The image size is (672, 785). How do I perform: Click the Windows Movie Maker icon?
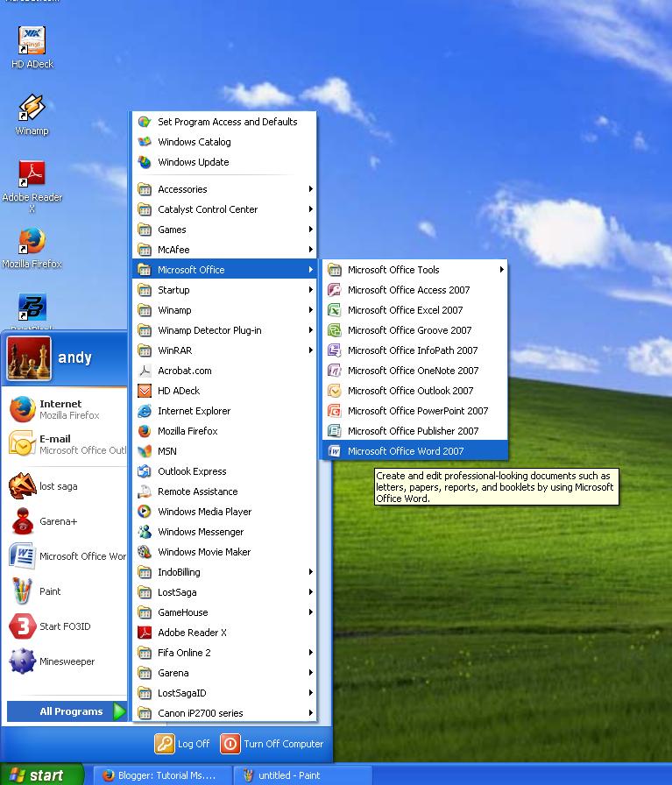click(x=145, y=552)
